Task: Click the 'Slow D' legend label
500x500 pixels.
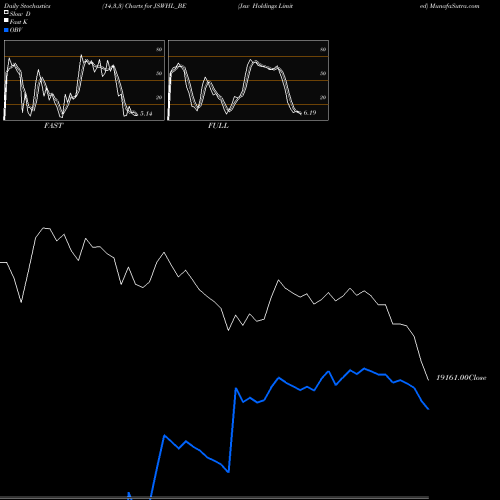Action: tap(20, 14)
